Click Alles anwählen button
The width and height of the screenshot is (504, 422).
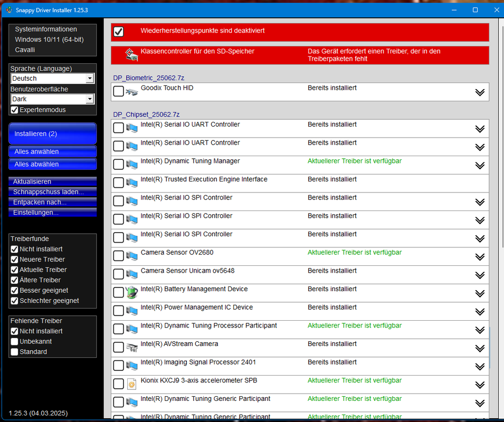click(52, 151)
